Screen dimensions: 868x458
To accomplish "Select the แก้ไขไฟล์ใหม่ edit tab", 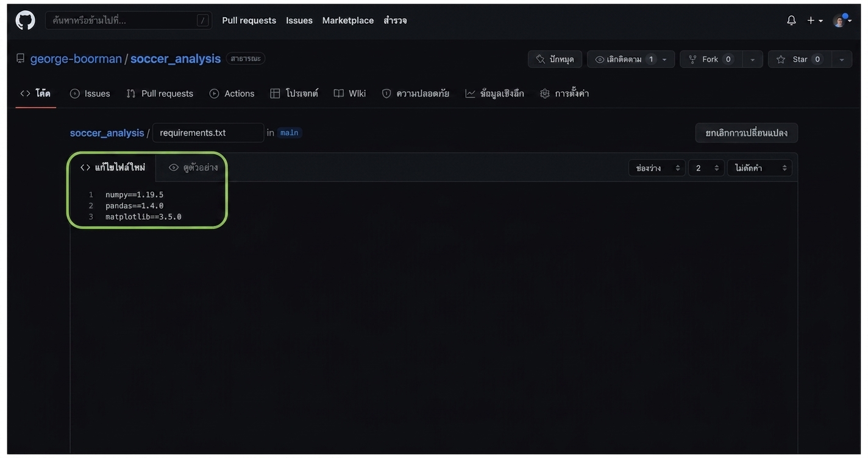I will click(113, 167).
